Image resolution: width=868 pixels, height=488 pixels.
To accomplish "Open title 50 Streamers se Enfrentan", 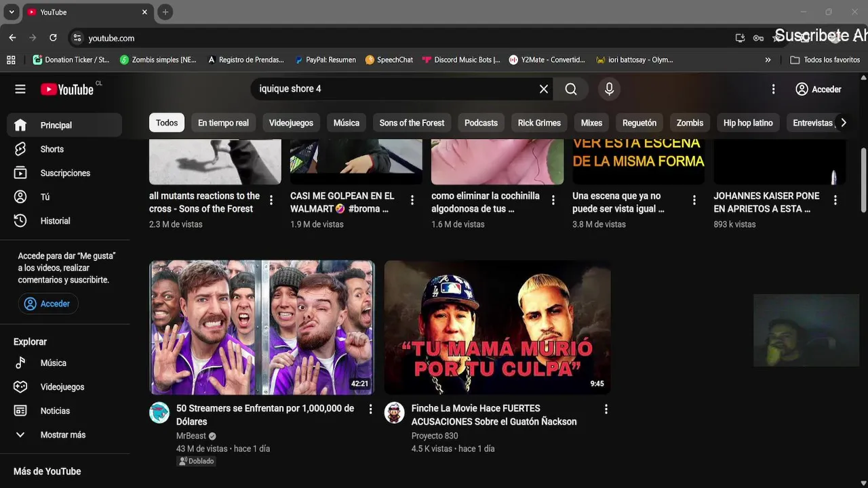I will click(265, 415).
